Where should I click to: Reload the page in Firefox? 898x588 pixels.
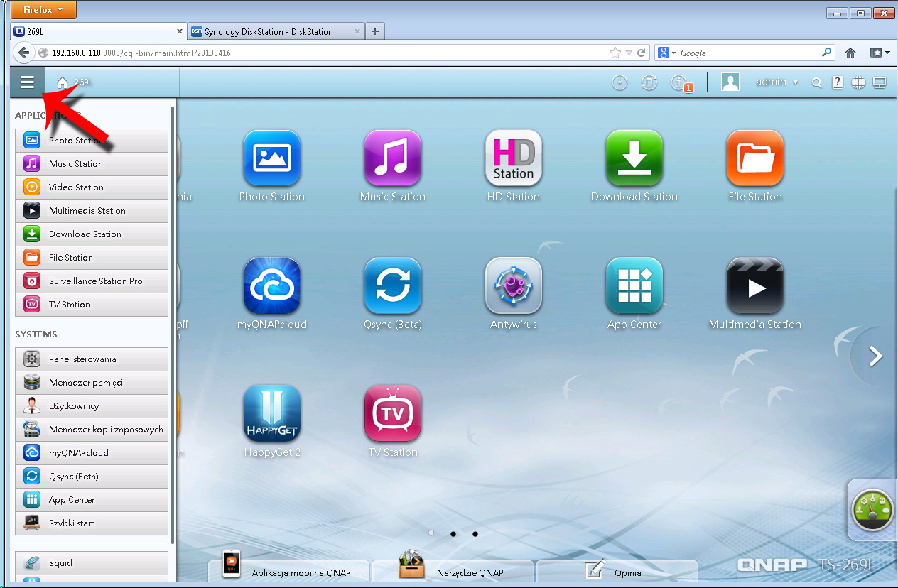(x=642, y=53)
